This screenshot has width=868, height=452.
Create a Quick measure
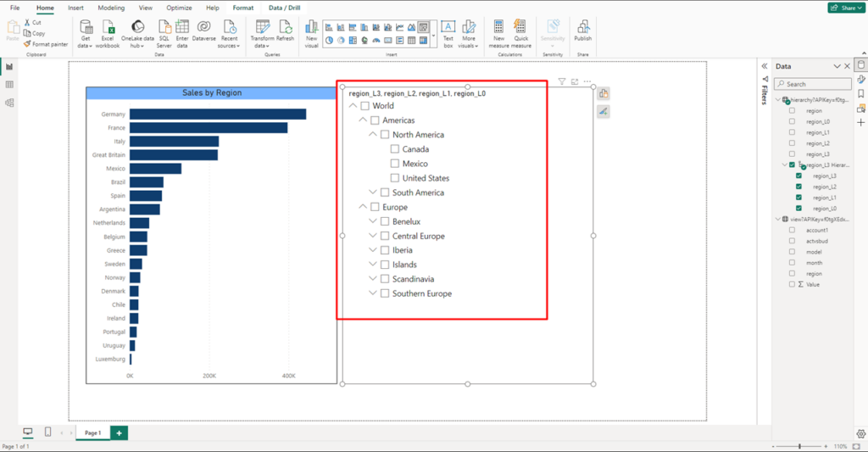tap(521, 33)
